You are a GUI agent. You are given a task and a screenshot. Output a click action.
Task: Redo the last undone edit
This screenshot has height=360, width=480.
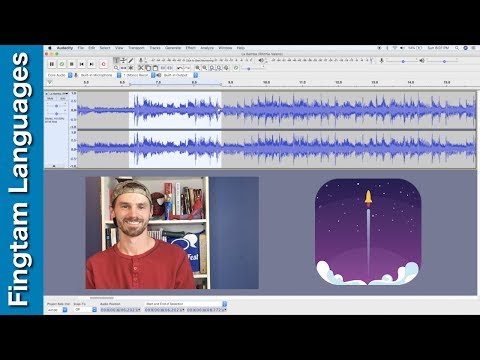point(187,68)
